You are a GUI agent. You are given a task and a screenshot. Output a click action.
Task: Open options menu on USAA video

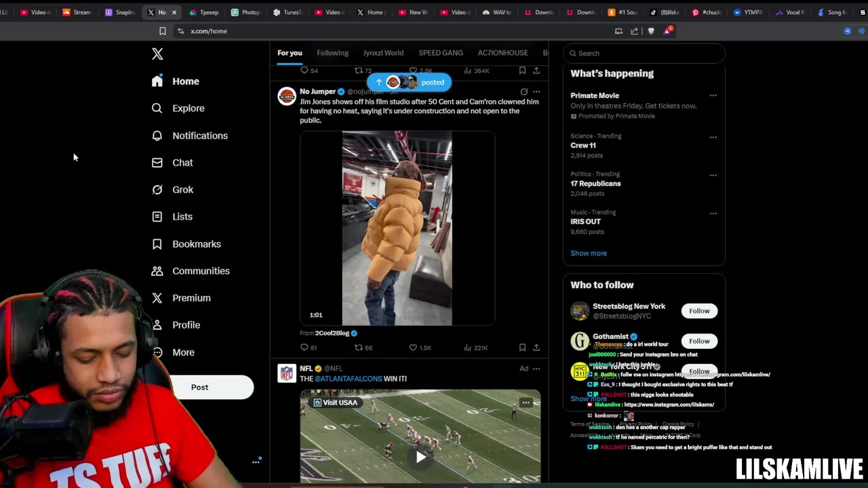(526, 403)
